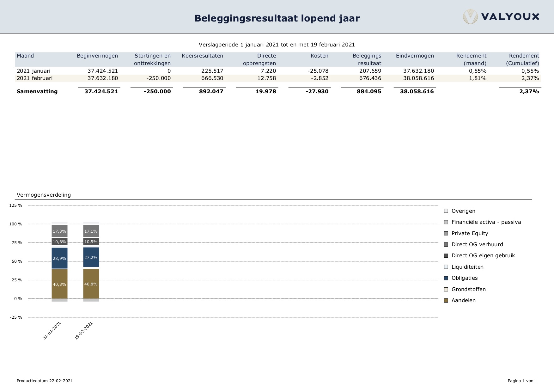Click the 19-02-2021 axis label
Screen dimensions: 554x392
(x=84, y=330)
